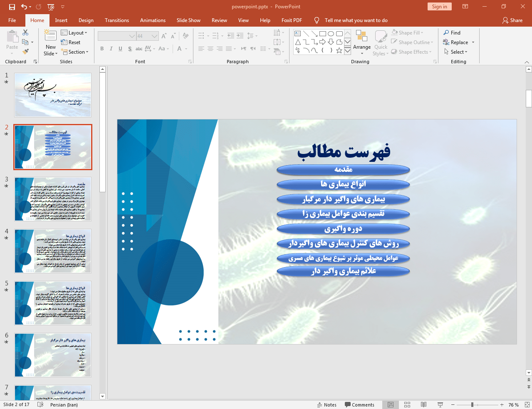Toggle the Notes pane
The width and height of the screenshot is (532, 409).
click(x=327, y=405)
